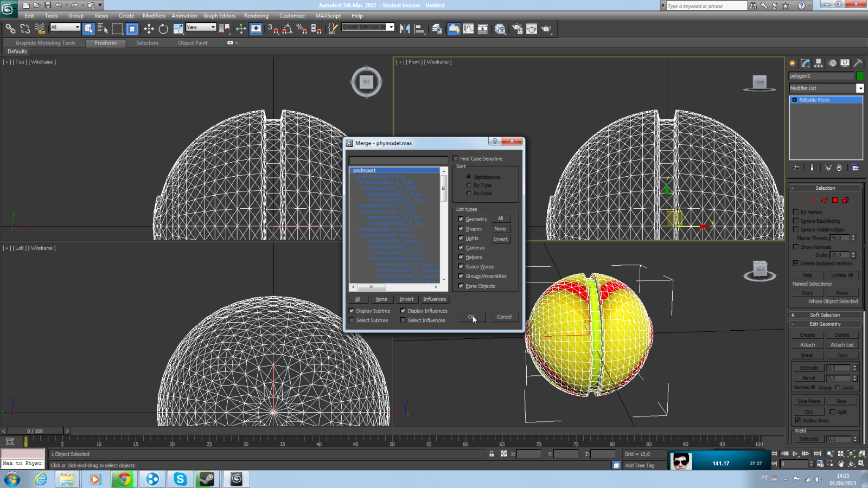This screenshot has width=868, height=488.
Task: Click Bind to Space Warp icon
Action: pyautogui.click(x=40, y=29)
